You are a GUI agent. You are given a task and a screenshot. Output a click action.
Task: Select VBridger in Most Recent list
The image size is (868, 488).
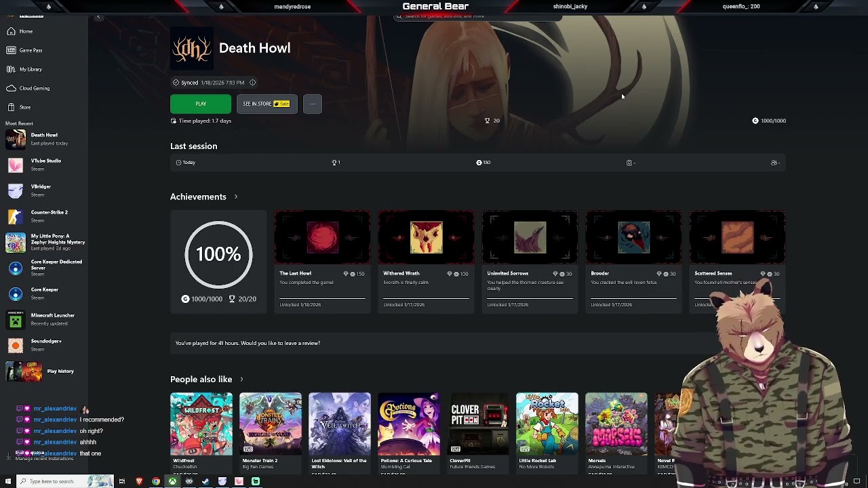tap(45, 190)
